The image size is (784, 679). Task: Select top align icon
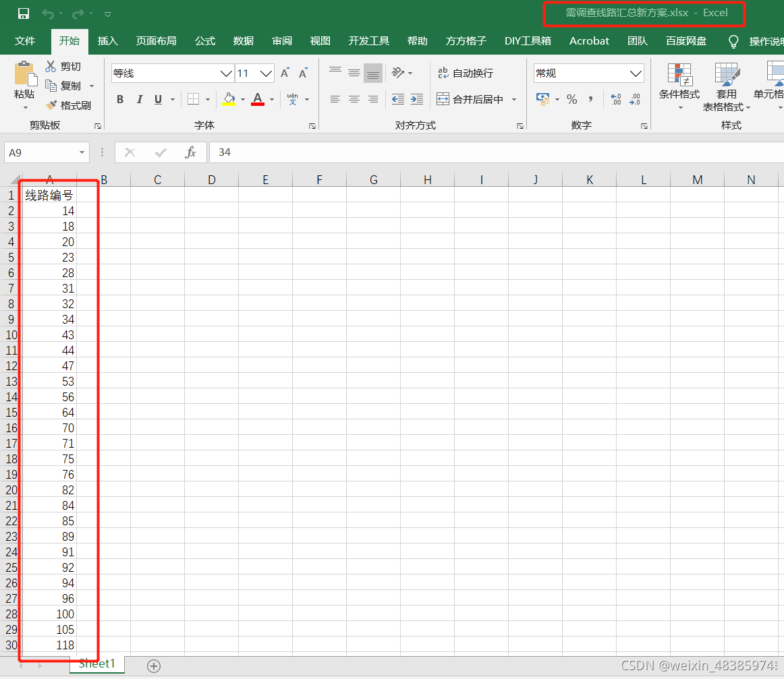click(x=335, y=73)
